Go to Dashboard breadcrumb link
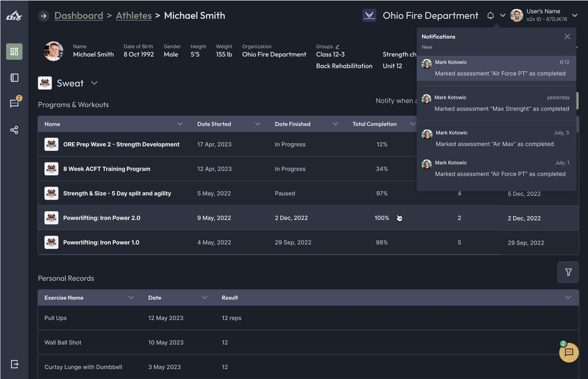 tap(79, 16)
